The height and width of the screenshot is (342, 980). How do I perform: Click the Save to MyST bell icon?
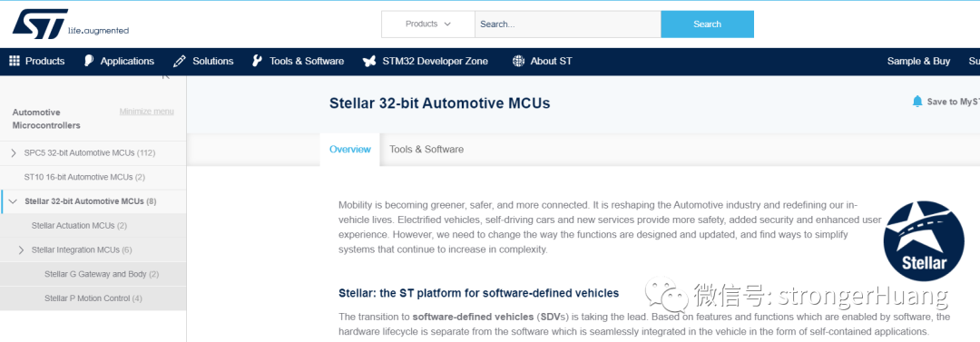(x=916, y=102)
